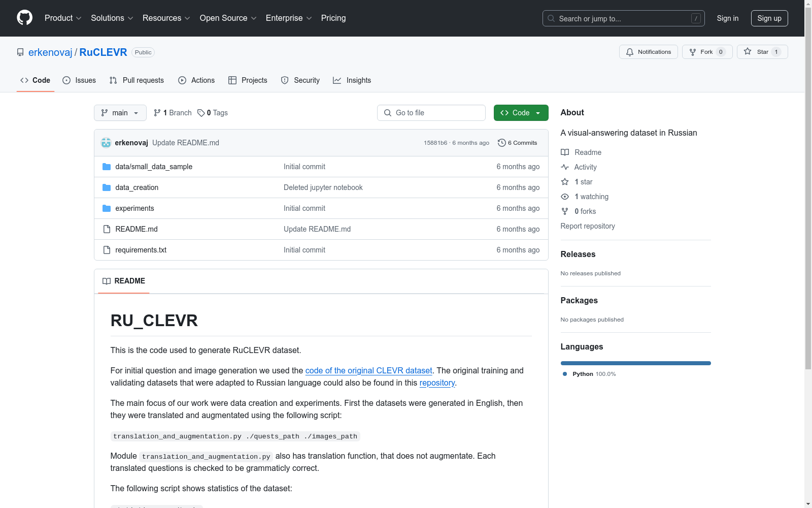The image size is (812, 508).
Task: Open the Releases section heading link
Action: click(x=578, y=254)
